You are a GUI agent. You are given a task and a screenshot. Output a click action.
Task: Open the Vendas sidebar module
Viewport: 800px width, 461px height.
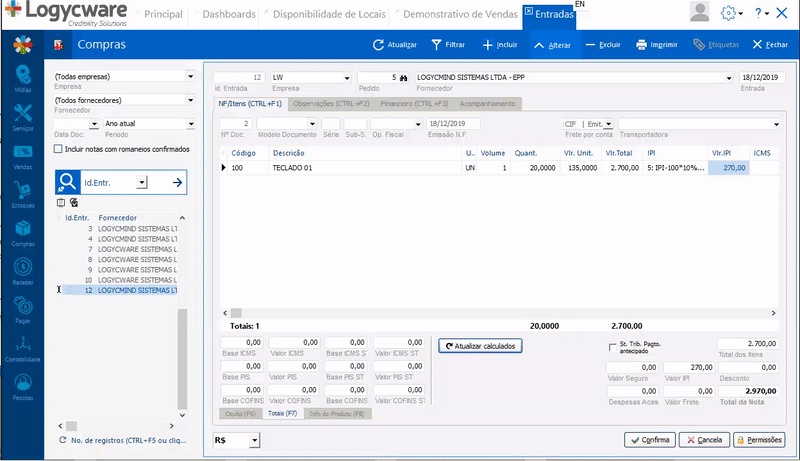pos(22,157)
